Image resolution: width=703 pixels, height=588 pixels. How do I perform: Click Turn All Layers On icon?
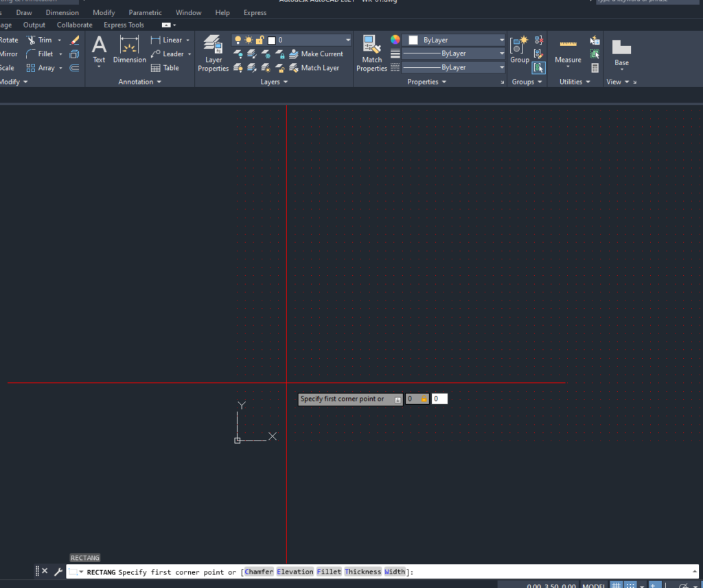tap(238, 68)
